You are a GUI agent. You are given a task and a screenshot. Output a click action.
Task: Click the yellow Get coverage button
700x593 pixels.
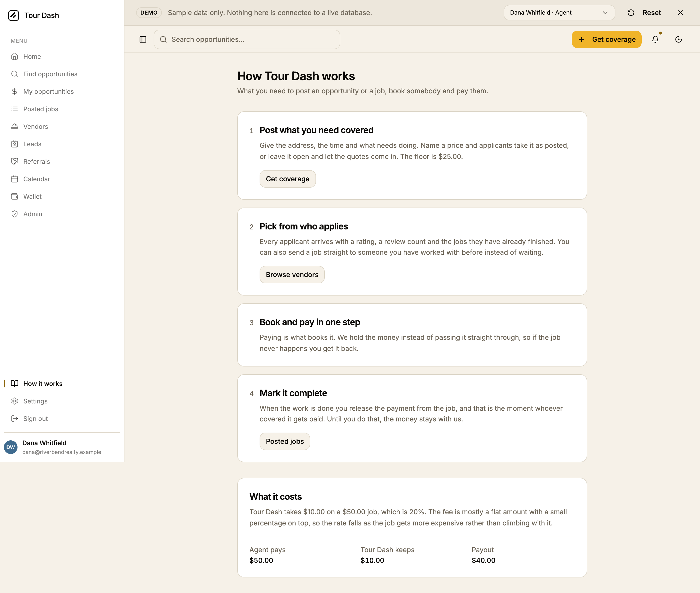(606, 39)
